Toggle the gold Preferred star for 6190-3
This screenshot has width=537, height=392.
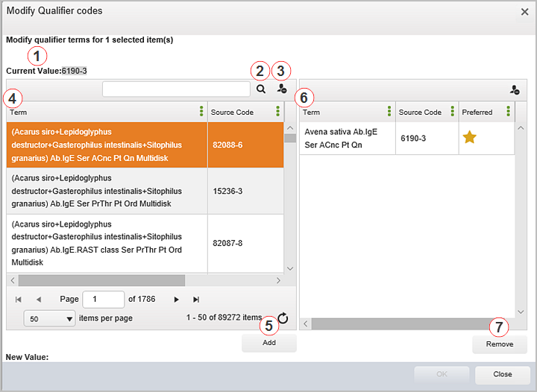tap(471, 138)
